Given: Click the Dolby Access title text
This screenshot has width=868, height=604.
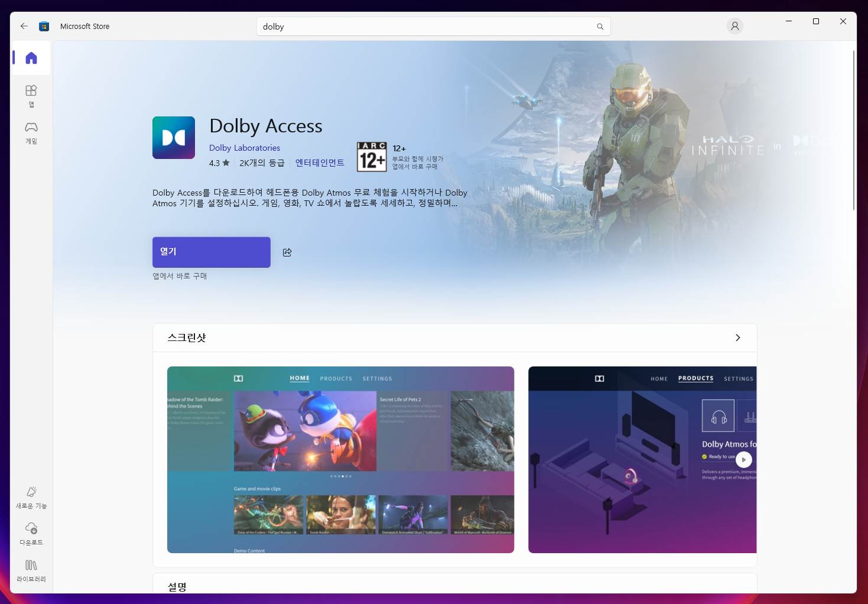Looking at the screenshot, I should [x=266, y=126].
